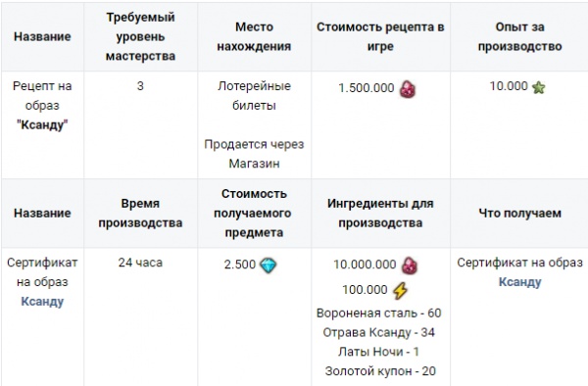Click the Требуемый уровень мастерства header
This screenshot has width=588, height=386.
pos(140,36)
